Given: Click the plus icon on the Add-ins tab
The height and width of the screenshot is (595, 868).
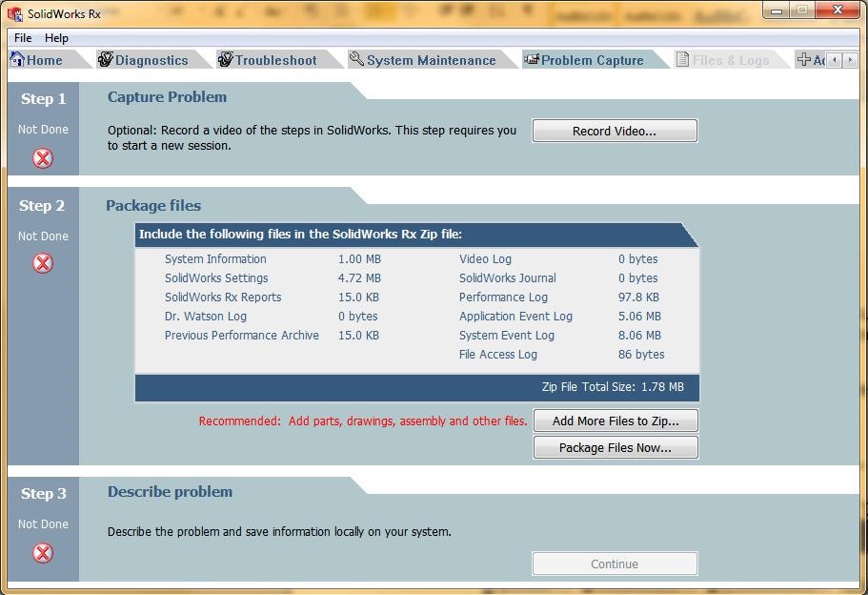Looking at the screenshot, I should click(804, 59).
